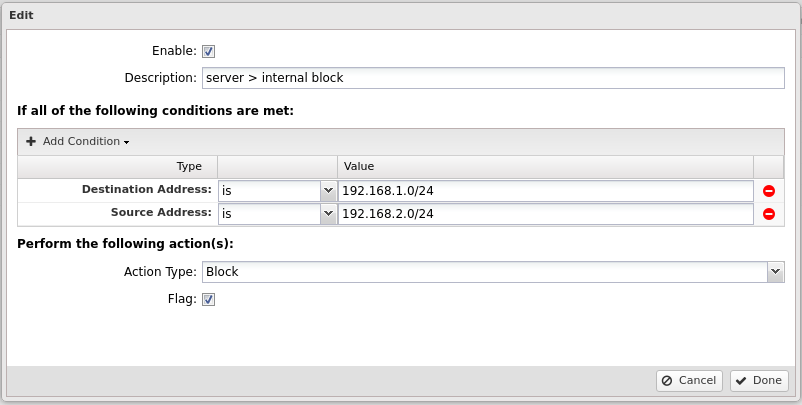
Task: Click the Cancel button
Action: (x=689, y=380)
